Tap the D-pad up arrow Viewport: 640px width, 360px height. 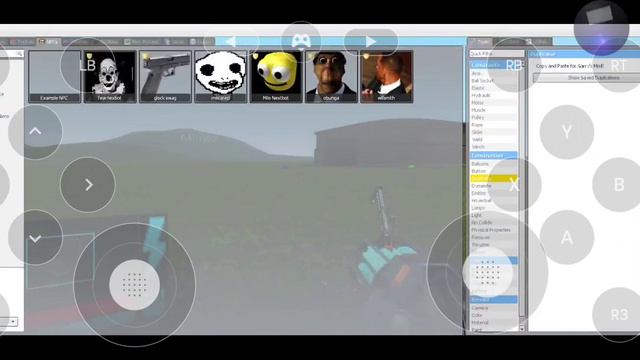click(35, 132)
